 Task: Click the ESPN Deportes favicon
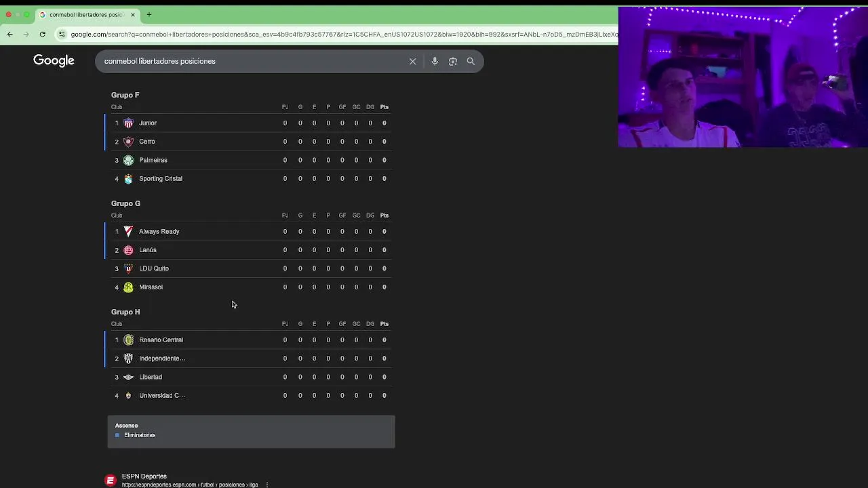pos(111,480)
